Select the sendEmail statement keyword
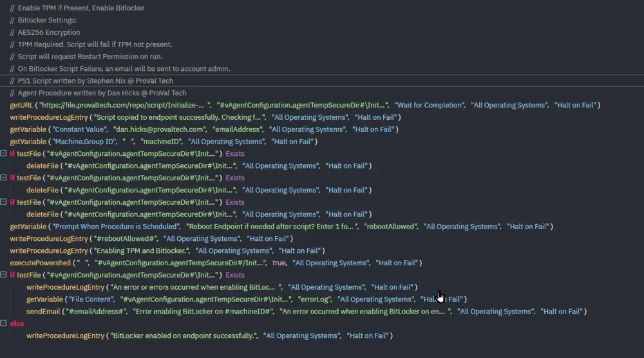This screenshot has height=358, width=644. (43, 311)
